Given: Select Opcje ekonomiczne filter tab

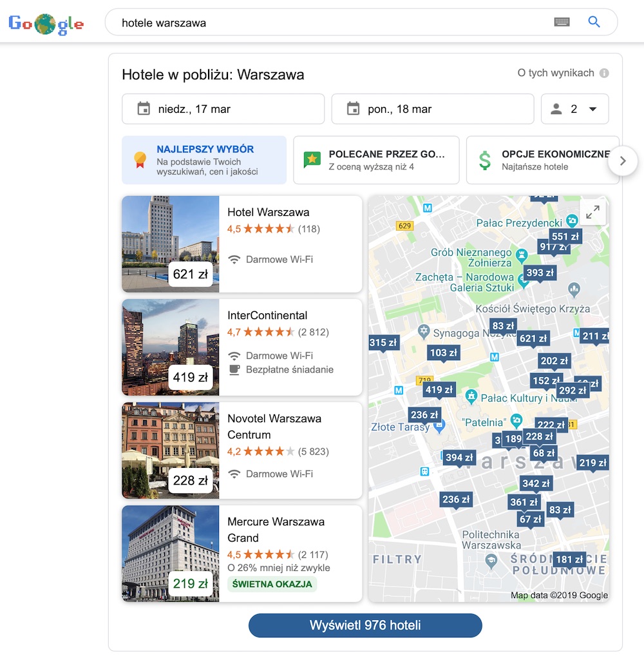Looking at the screenshot, I should (542, 160).
